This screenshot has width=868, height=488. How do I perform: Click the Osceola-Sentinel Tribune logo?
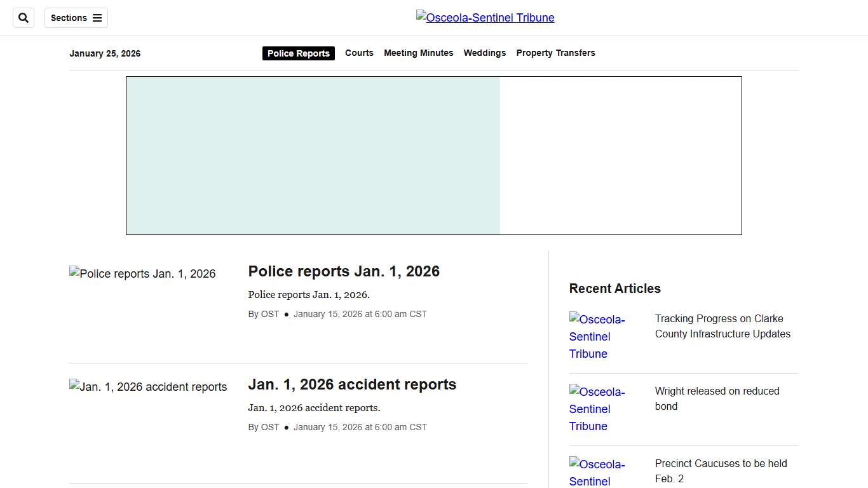tap(485, 17)
